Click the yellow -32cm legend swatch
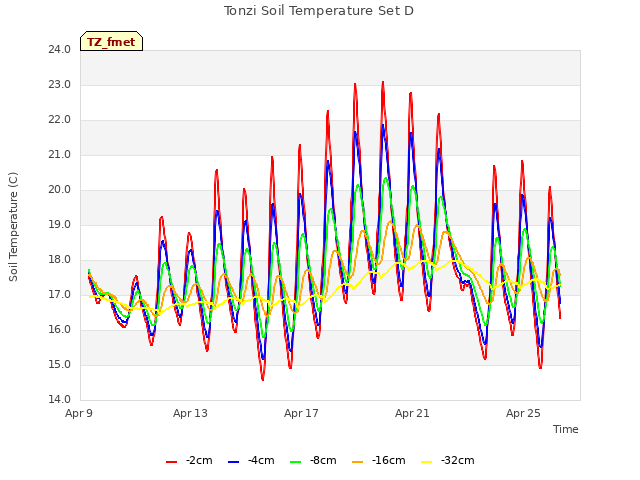The height and width of the screenshot is (480, 640). (x=426, y=462)
